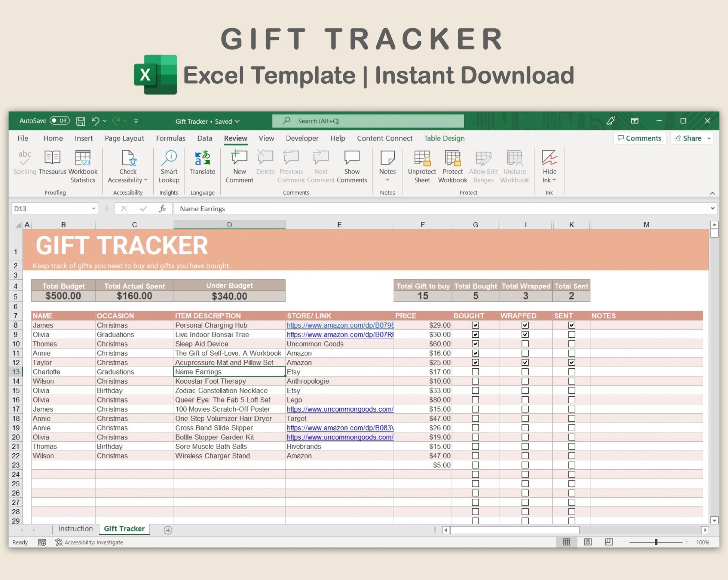Viewport: 728px width, 580px height.
Task: Switch to the Instruction sheet tab
Action: pyautogui.click(x=75, y=529)
